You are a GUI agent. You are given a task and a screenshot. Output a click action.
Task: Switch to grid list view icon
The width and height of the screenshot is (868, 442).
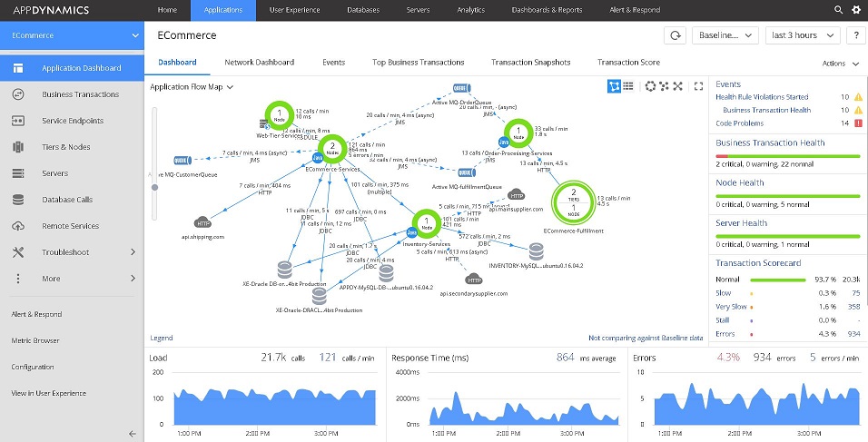[x=627, y=85]
